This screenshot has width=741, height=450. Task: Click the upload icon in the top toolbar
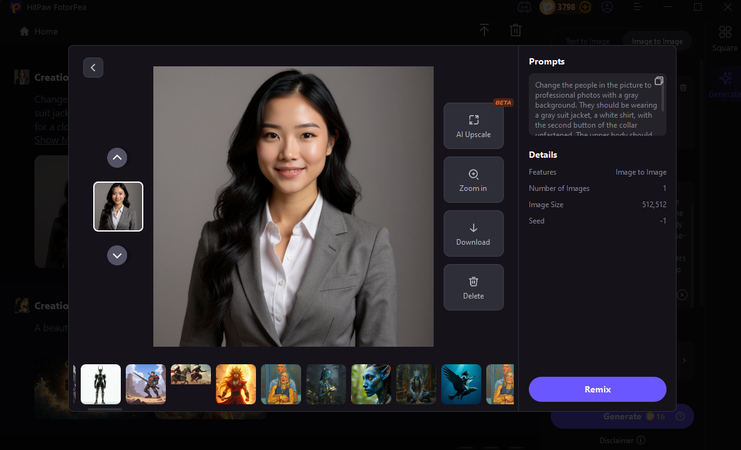pyautogui.click(x=484, y=31)
